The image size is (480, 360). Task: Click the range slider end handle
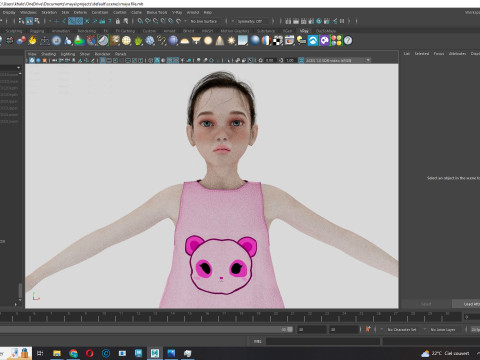click(290, 329)
